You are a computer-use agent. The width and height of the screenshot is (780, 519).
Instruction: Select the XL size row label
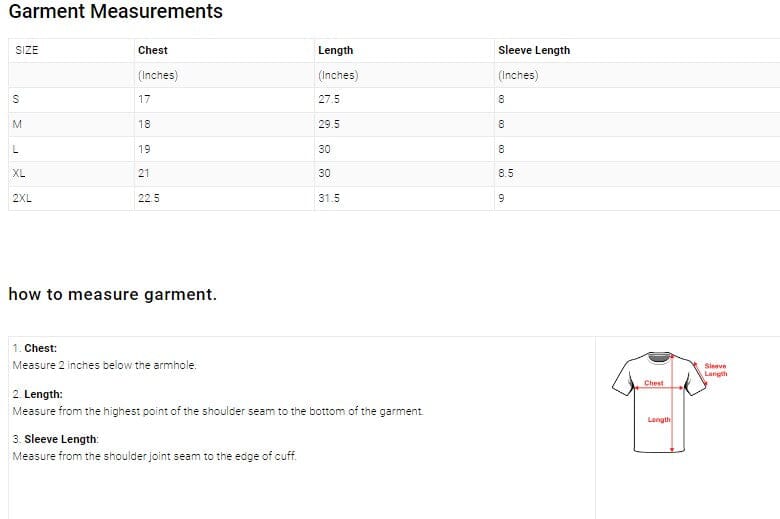19,173
